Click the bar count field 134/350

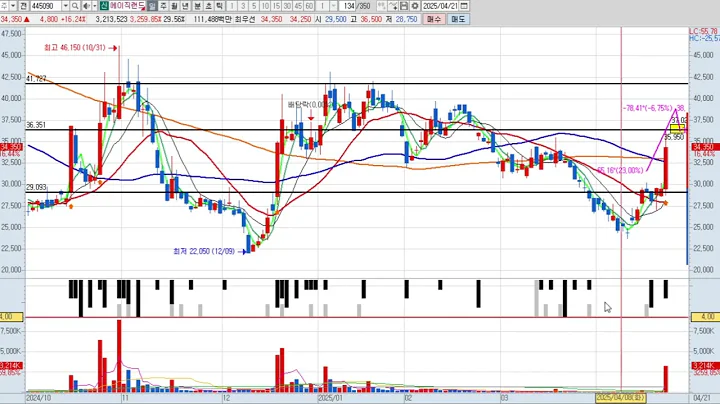[x=356, y=6]
